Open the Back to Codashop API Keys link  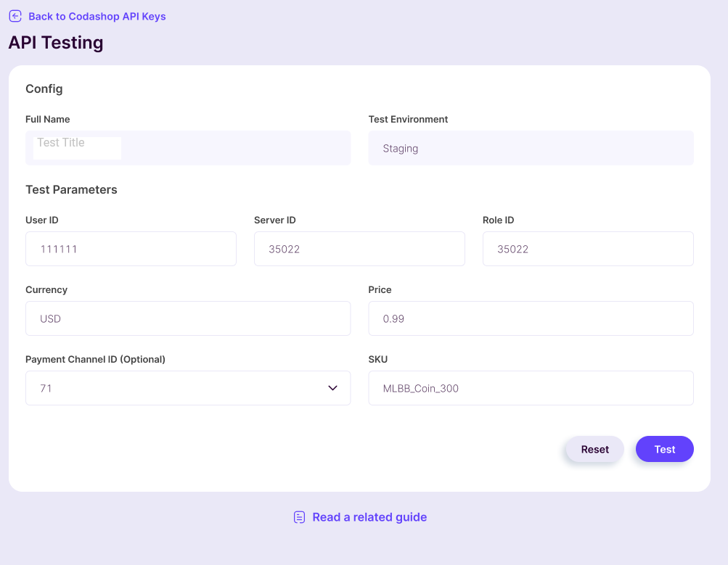(x=97, y=16)
